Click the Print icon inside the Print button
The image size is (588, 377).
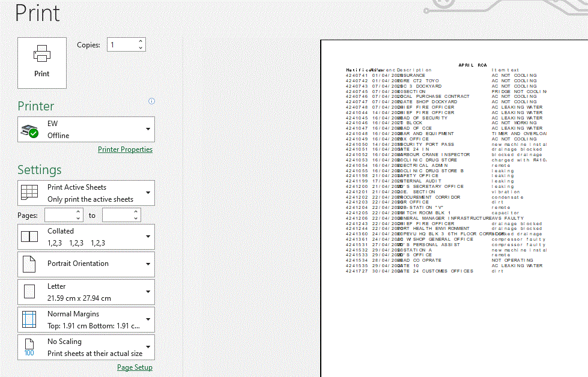tap(41, 55)
